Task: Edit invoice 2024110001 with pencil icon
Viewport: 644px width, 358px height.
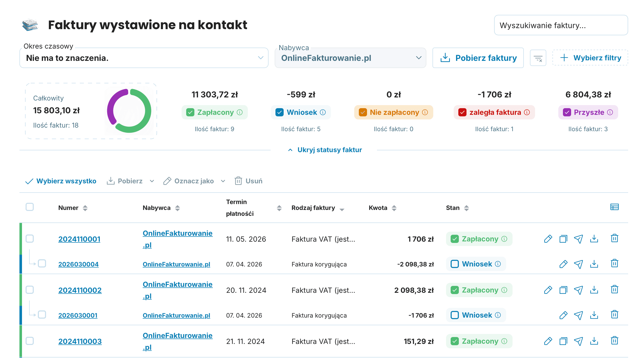Action: [x=548, y=239]
